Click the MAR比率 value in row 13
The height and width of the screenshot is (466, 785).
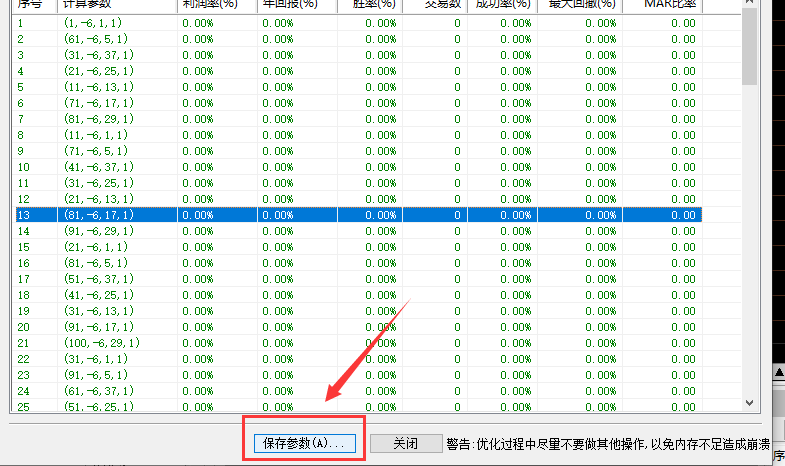683,215
